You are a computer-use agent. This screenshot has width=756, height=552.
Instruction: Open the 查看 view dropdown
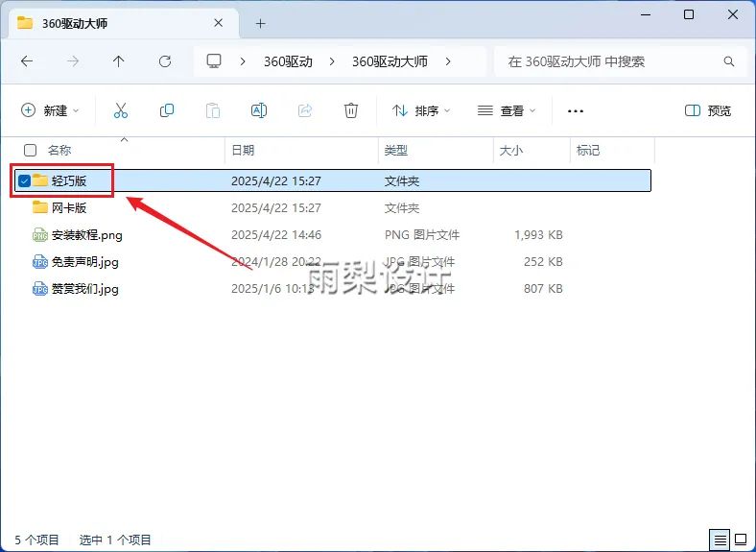[507, 111]
